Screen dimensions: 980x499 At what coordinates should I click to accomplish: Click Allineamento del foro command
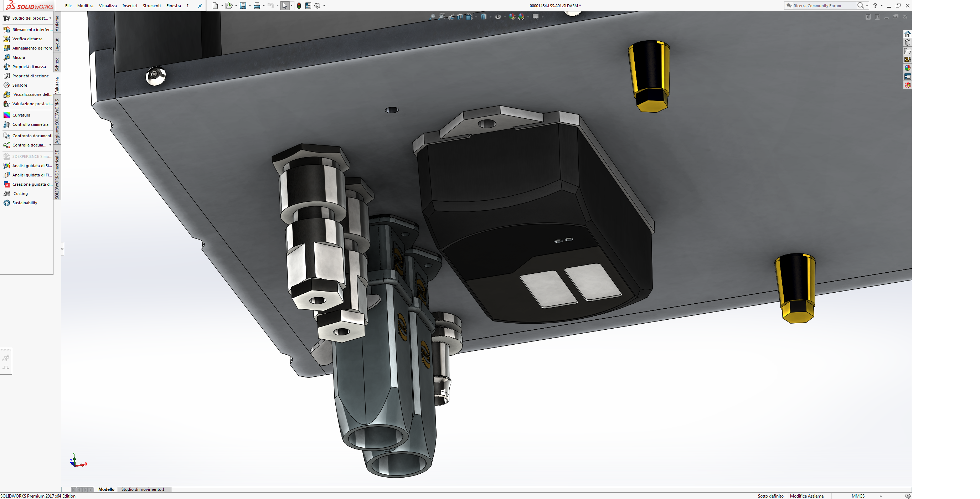point(28,48)
